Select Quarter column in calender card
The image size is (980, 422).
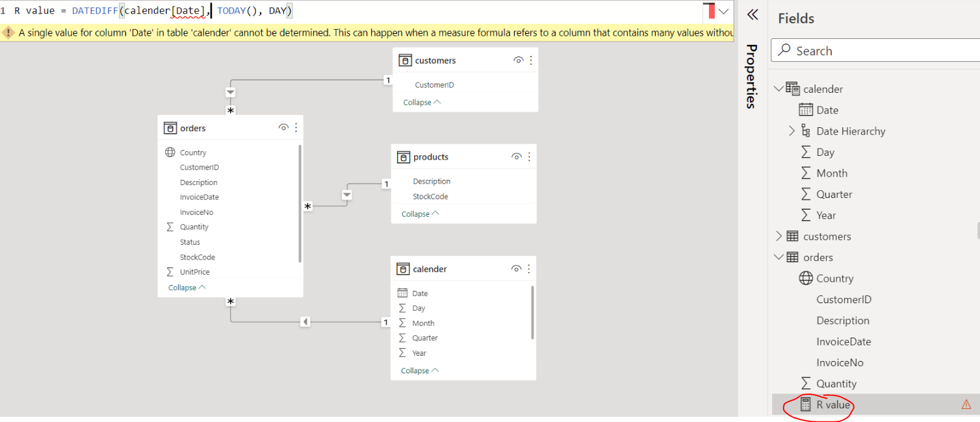pos(425,338)
